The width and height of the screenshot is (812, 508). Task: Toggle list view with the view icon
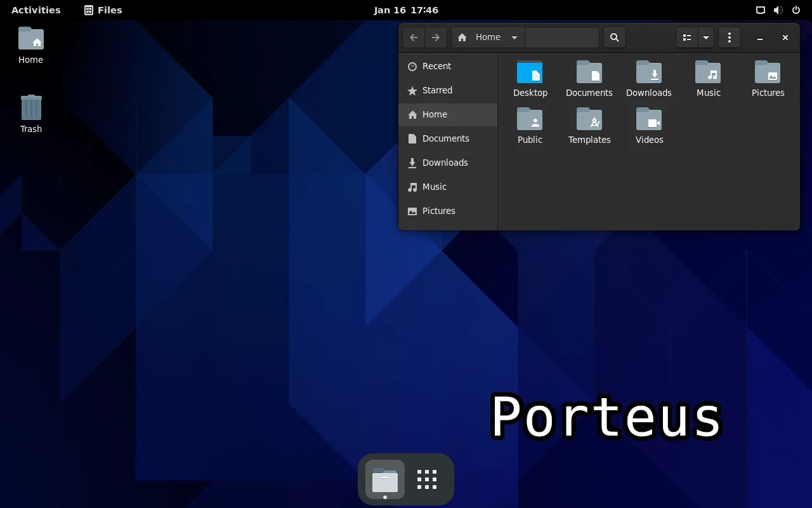pos(686,37)
